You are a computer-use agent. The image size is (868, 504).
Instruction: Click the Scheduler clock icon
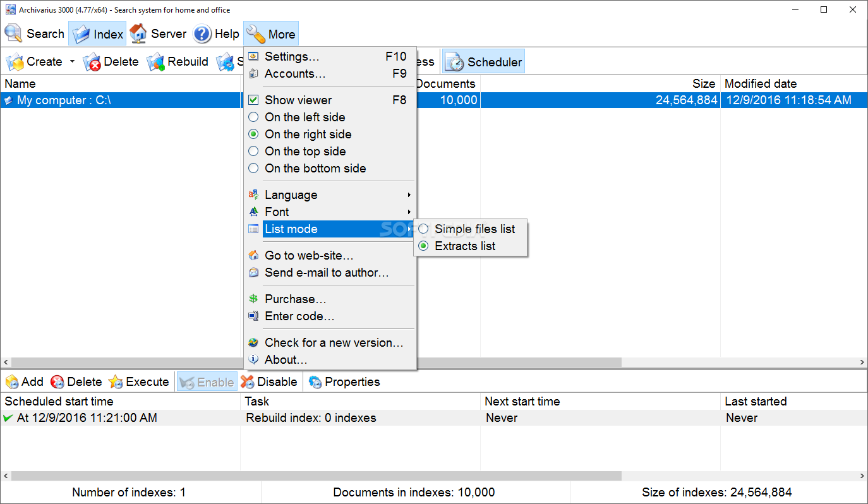(x=455, y=62)
